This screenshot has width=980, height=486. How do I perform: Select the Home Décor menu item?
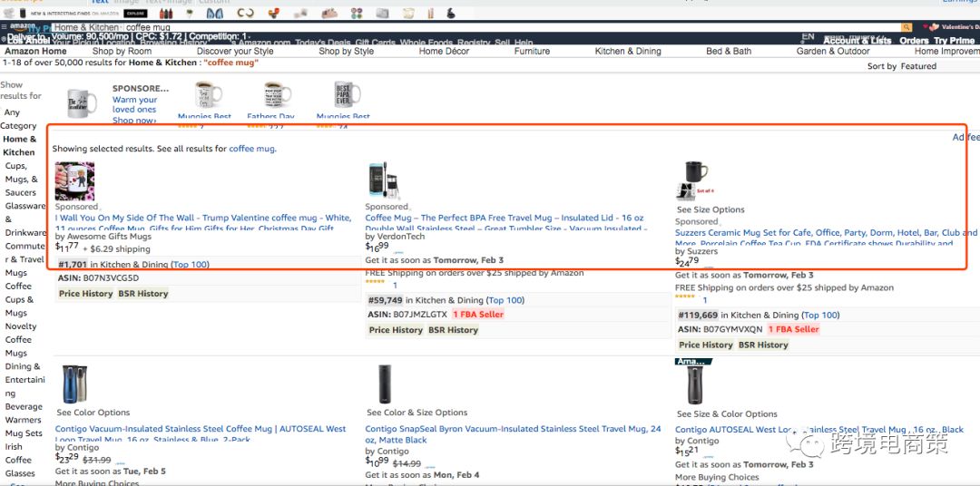(x=444, y=52)
